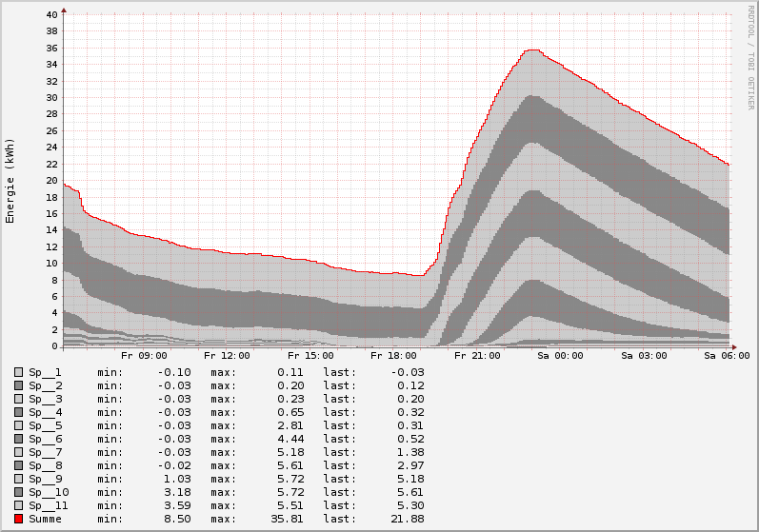Pick the Sp__11 legend color box

point(19,505)
